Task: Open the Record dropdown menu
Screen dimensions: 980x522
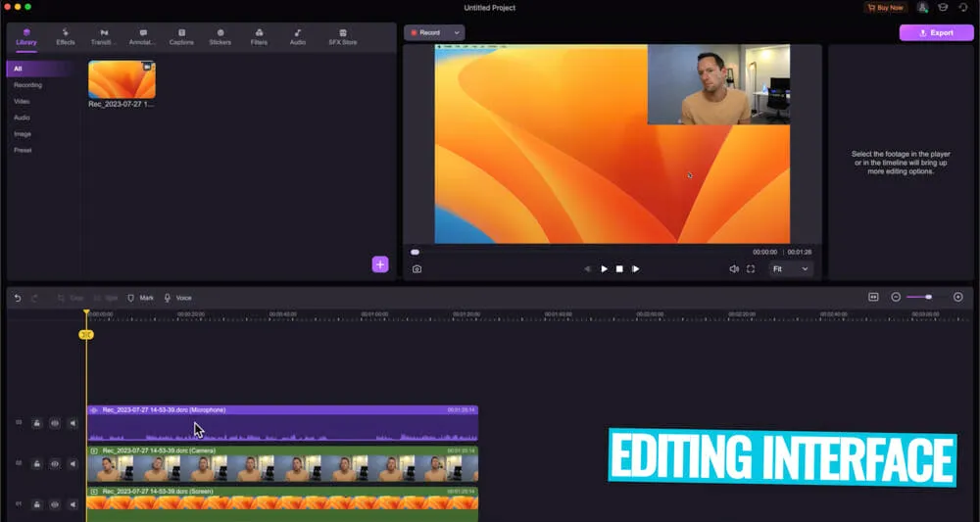Action: click(x=434, y=32)
